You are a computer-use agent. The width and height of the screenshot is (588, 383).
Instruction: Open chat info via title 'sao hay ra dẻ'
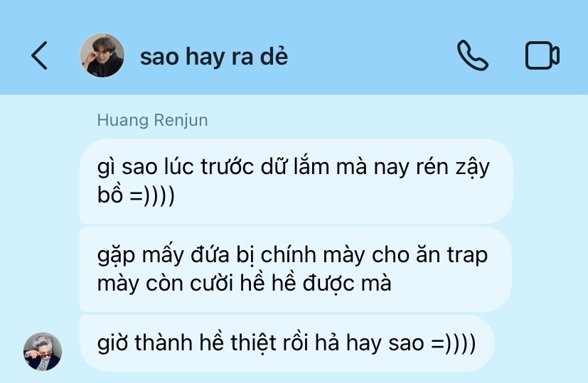coord(214,57)
